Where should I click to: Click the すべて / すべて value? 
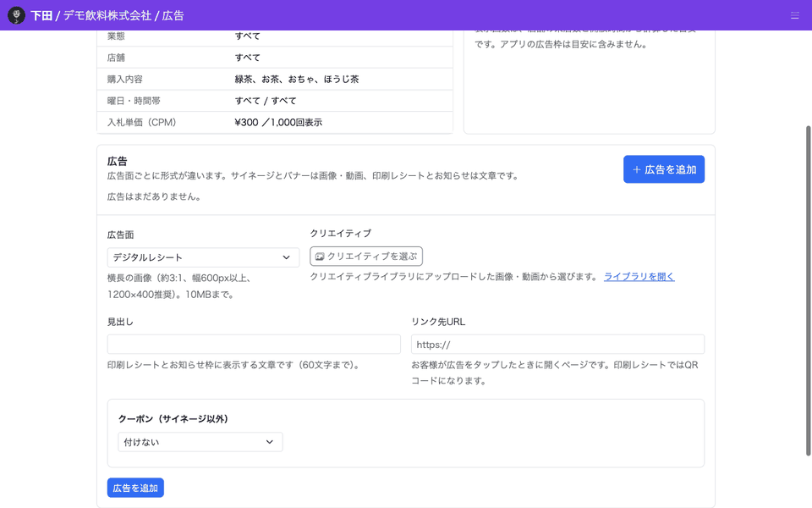(266, 101)
